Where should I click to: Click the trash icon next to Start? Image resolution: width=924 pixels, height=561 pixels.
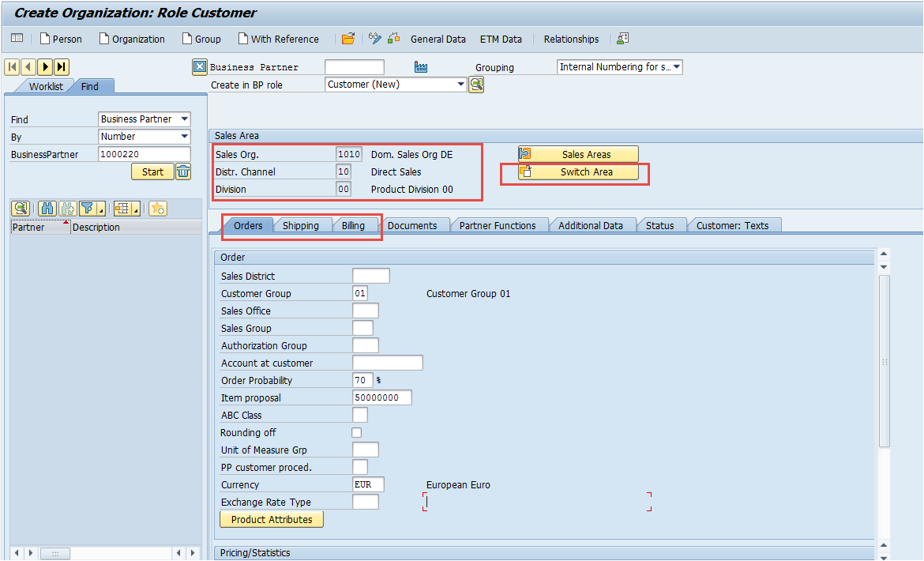coord(183,172)
